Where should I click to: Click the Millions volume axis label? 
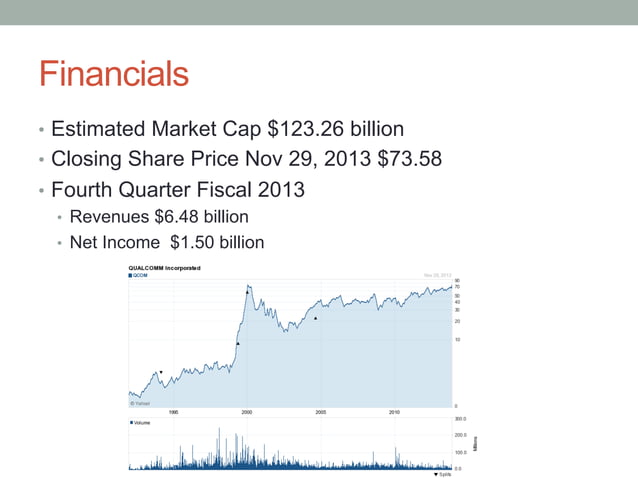click(476, 443)
